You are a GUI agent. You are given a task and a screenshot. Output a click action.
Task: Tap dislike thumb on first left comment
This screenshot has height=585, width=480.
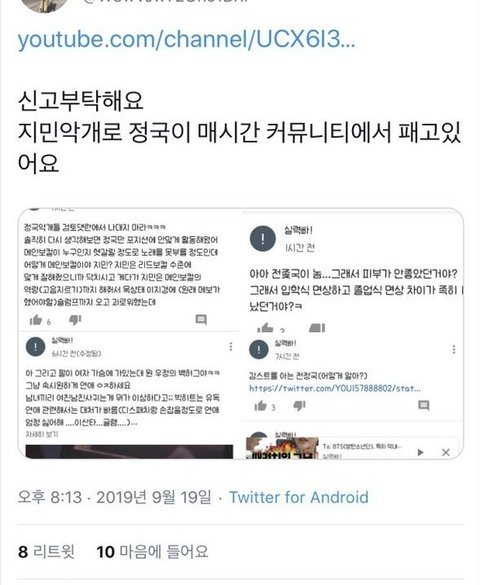(x=75, y=320)
